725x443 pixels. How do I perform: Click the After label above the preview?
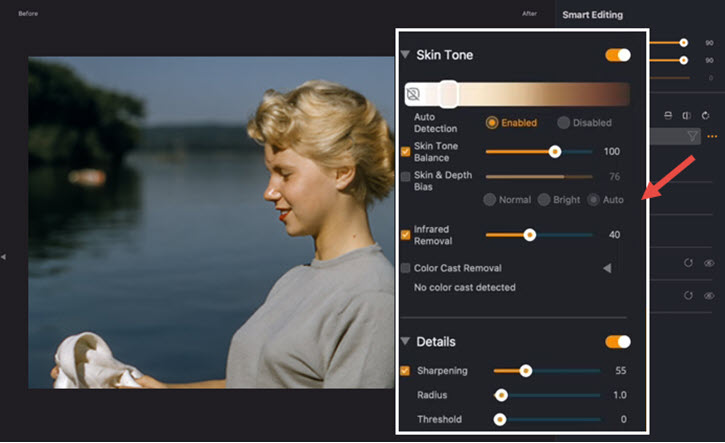pyautogui.click(x=529, y=13)
